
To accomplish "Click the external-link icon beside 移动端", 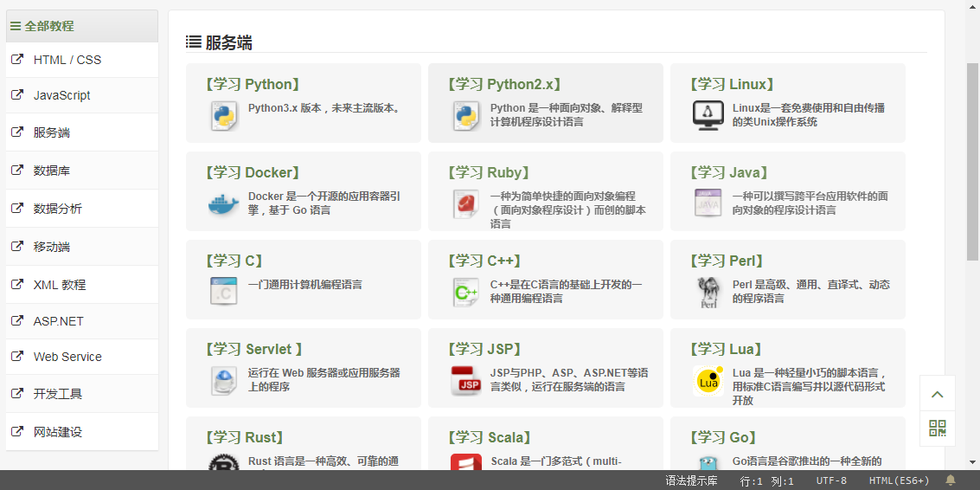I will (x=17, y=246).
